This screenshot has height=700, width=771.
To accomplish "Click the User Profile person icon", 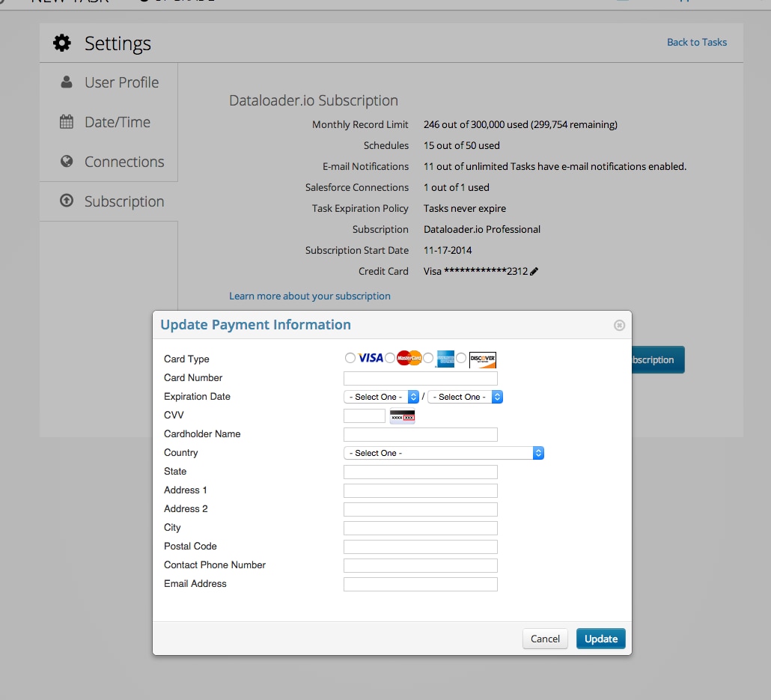I will click(x=67, y=82).
